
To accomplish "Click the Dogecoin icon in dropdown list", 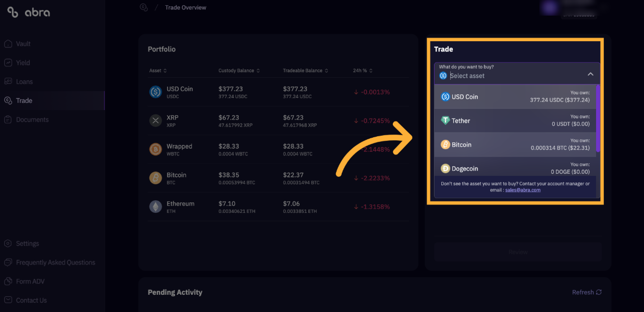I will (x=445, y=169).
